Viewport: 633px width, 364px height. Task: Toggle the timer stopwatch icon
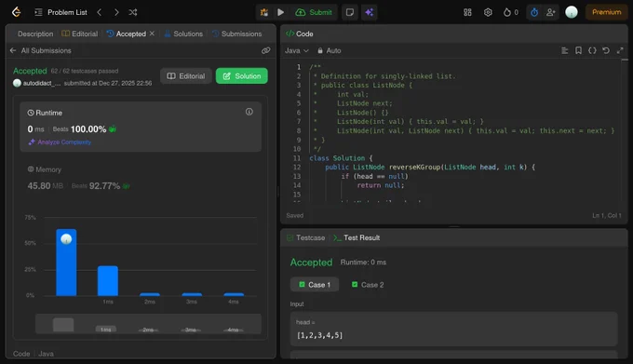point(534,12)
